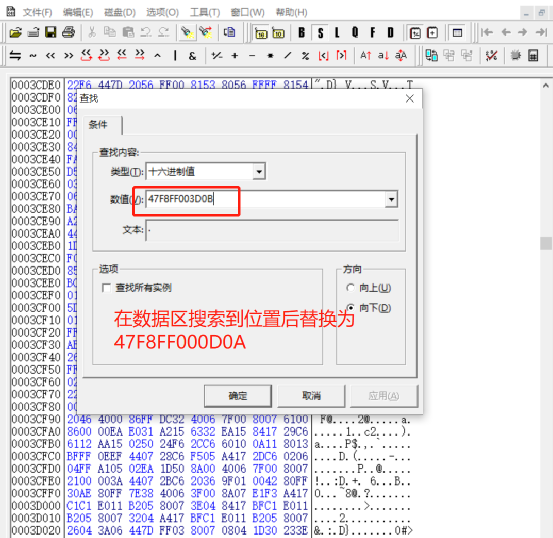Open the 磁盘(D) menu
The image size is (553, 538).
click(x=120, y=13)
